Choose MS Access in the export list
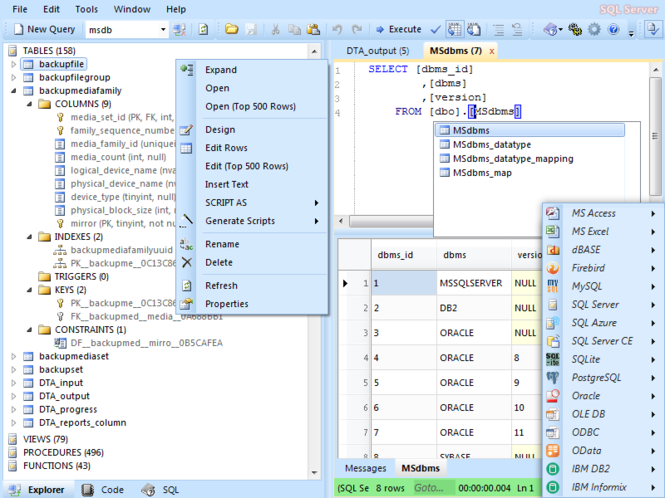The image size is (665, 498). [x=602, y=213]
